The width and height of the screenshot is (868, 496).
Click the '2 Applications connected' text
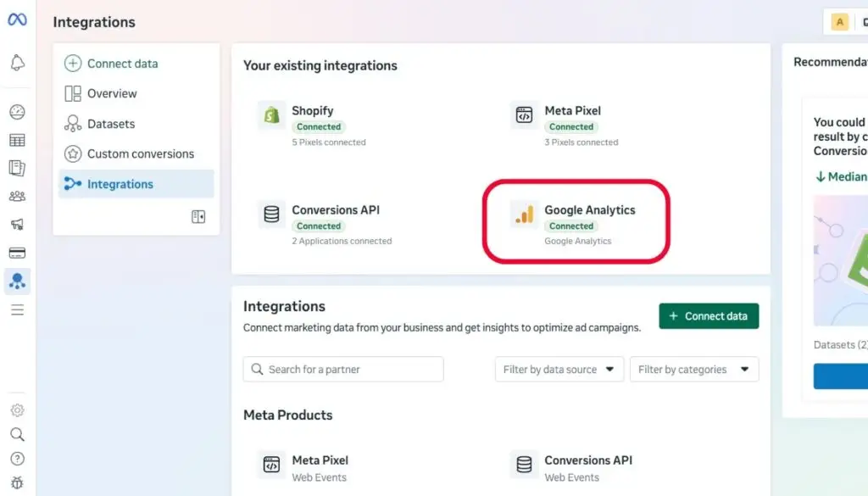click(342, 241)
